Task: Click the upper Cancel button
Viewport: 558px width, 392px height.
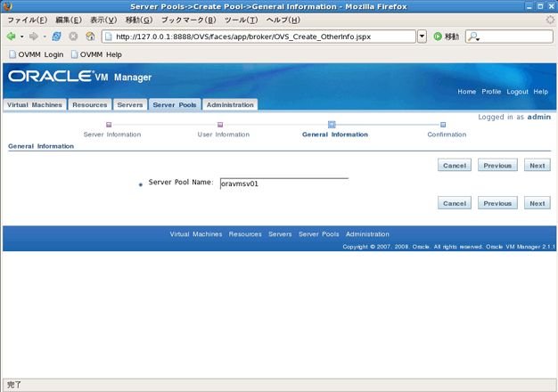Action: click(x=455, y=166)
